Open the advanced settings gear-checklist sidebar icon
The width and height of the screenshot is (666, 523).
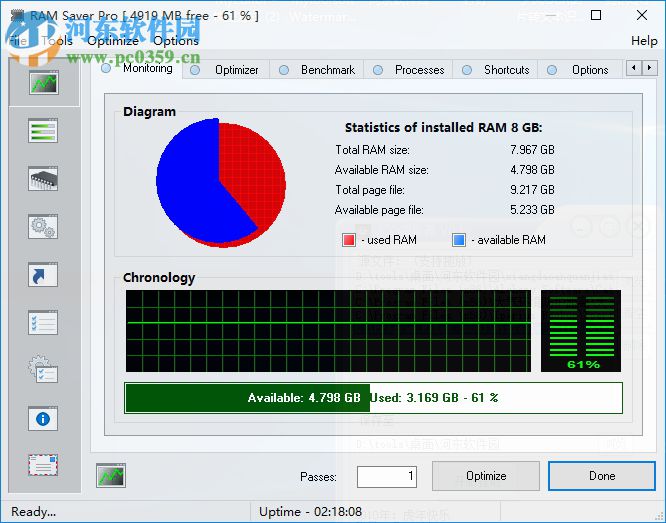(43, 370)
